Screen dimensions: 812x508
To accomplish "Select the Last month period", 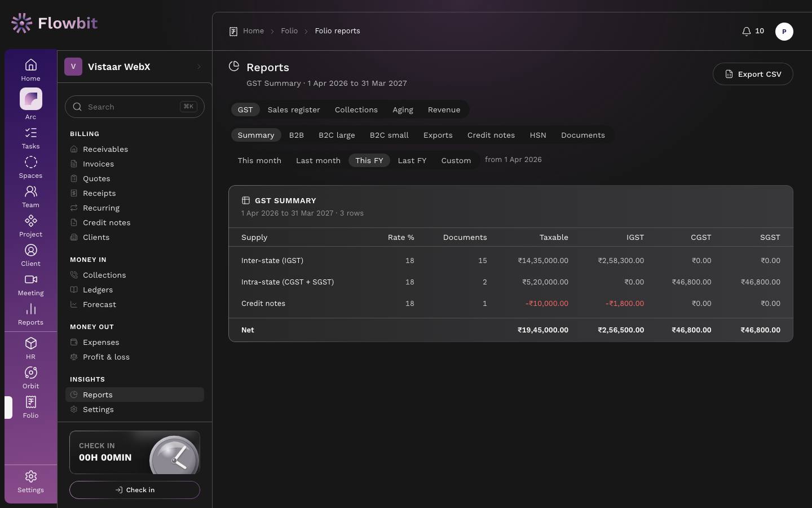I will coord(318,160).
